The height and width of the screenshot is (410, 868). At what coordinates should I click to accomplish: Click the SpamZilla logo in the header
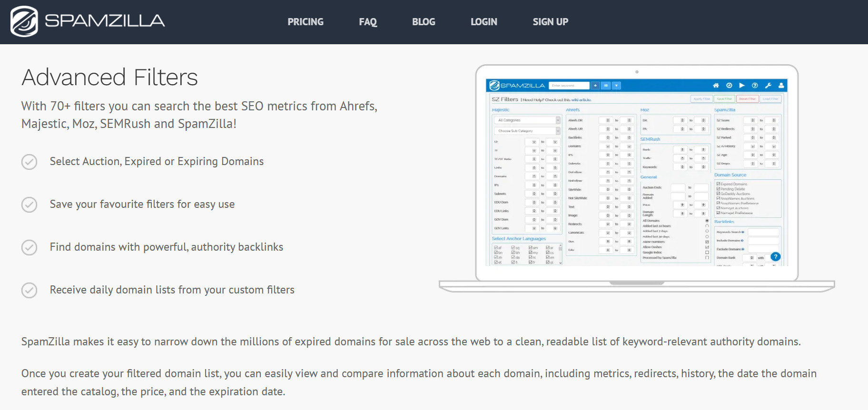(x=88, y=21)
